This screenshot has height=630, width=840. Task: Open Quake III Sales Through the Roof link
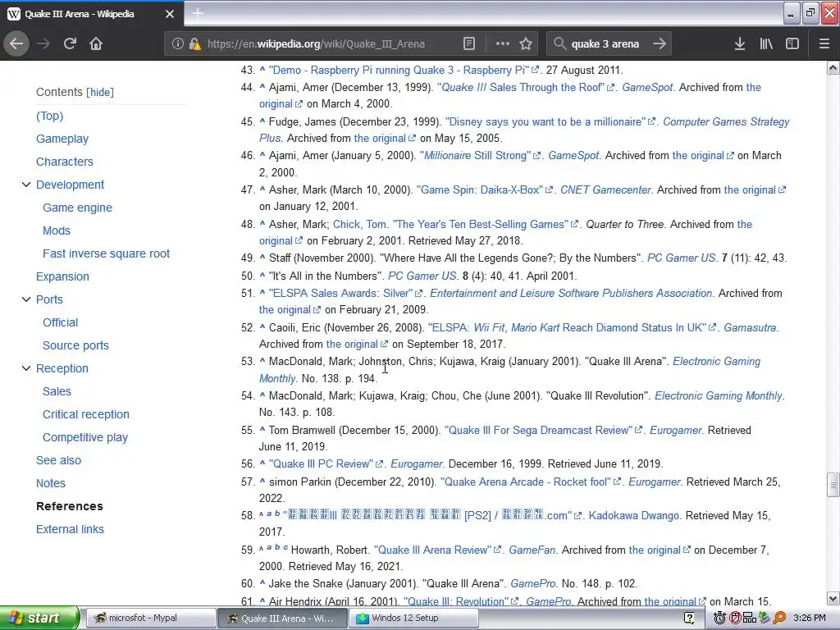(x=525, y=87)
